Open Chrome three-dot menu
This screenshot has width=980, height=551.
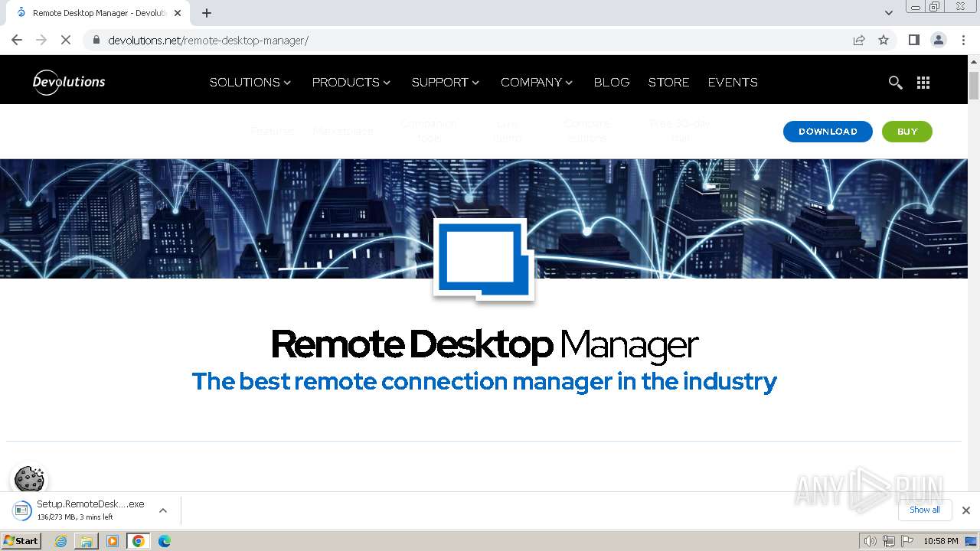[x=964, y=40]
